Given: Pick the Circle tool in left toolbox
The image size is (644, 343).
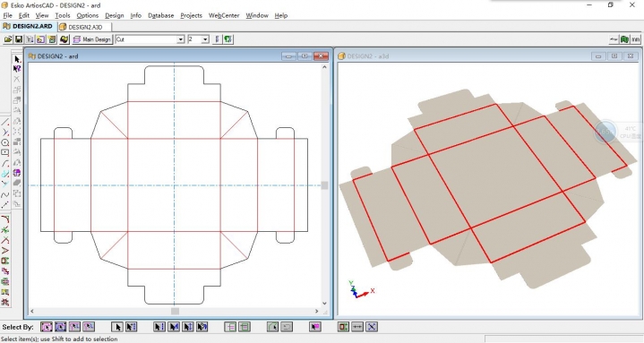Looking at the screenshot, I should pyautogui.click(x=5, y=142).
